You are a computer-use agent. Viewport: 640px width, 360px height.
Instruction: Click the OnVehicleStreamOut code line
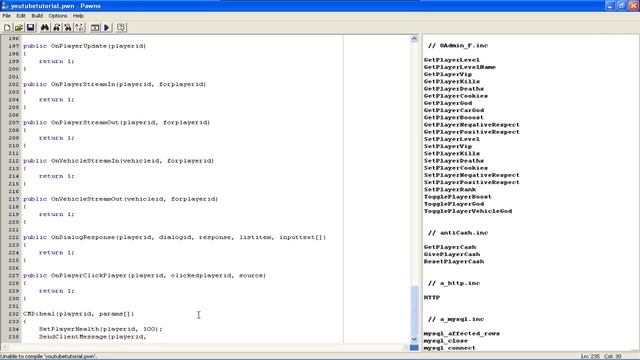pos(120,199)
